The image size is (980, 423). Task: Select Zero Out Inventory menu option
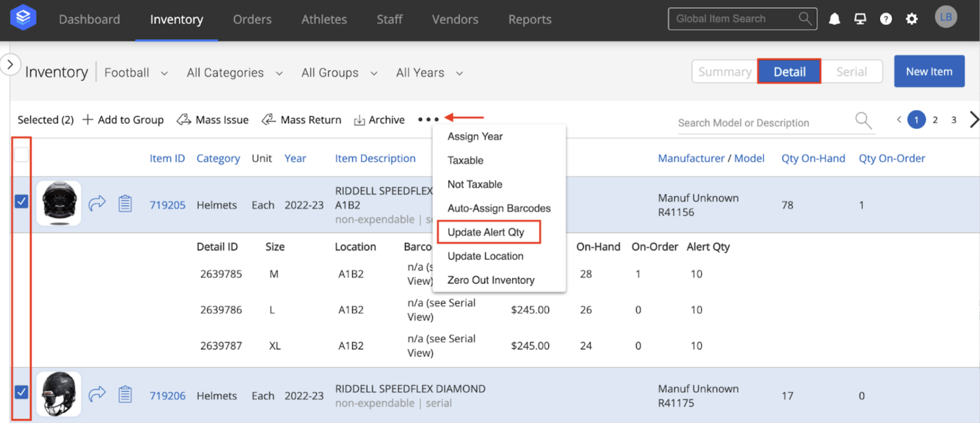[x=490, y=280]
